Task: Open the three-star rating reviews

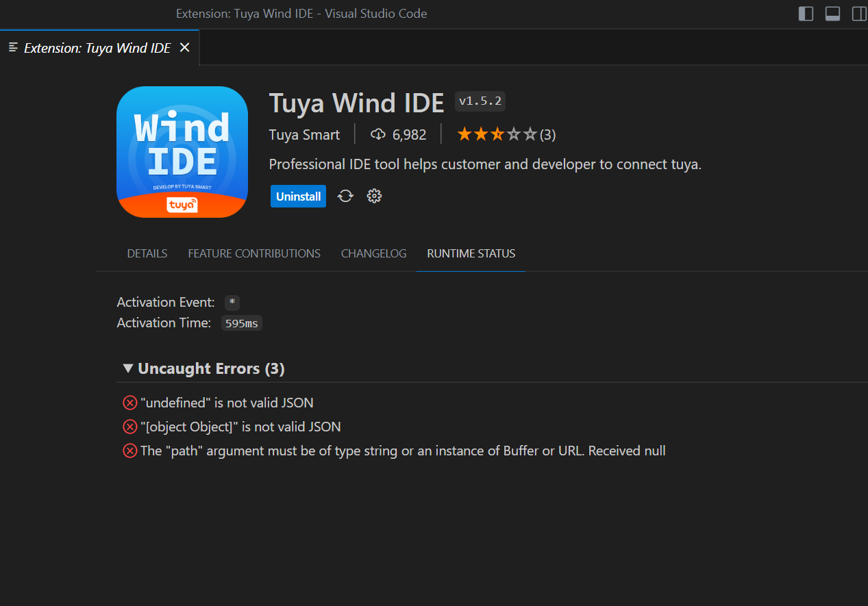Action: pyautogui.click(x=506, y=135)
